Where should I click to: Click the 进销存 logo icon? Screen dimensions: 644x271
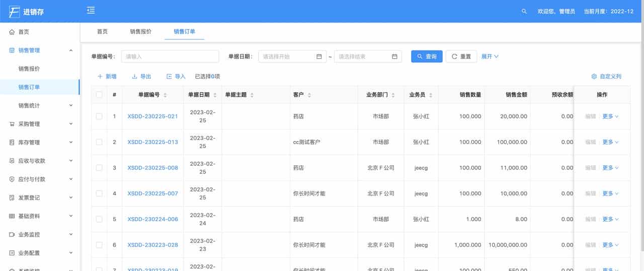pos(14,11)
